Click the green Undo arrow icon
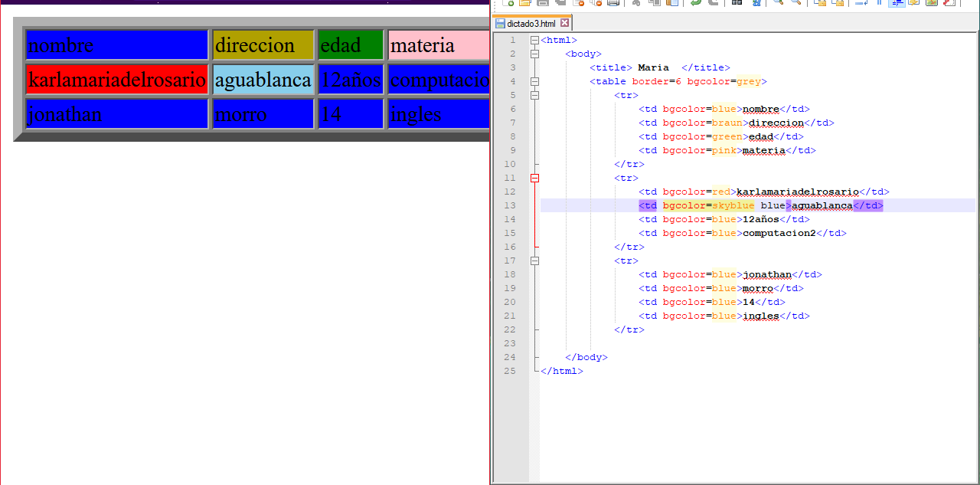The image size is (980, 485). [695, 3]
